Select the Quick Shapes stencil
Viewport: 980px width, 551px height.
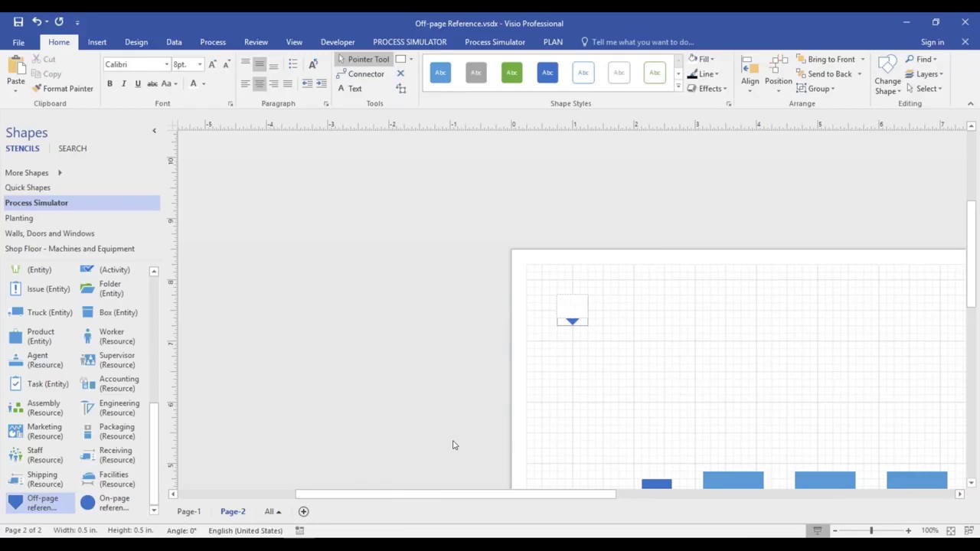[28, 187]
